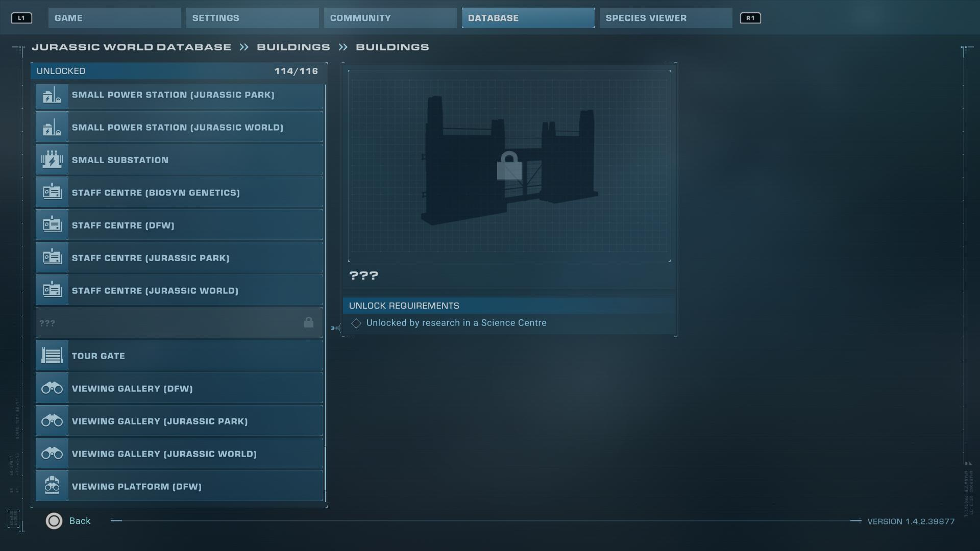Switch to the Community tab
Viewport: 980px width, 551px height.
[390, 18]
